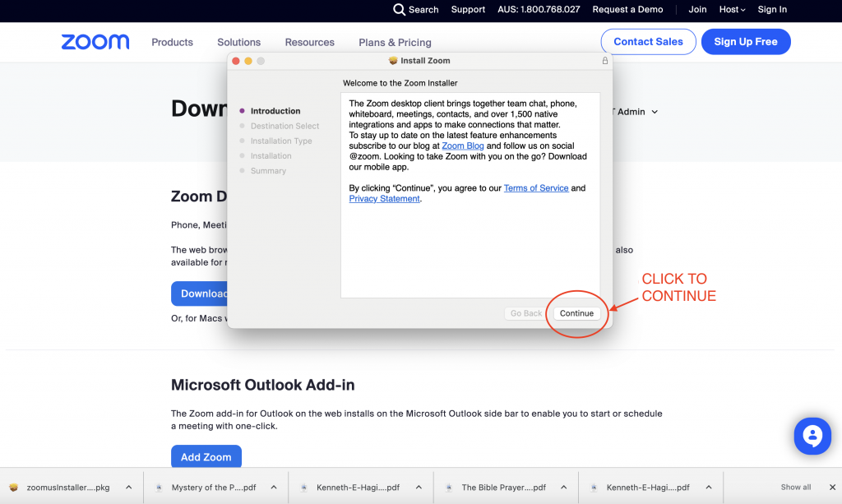Expand options for first Kenneth-E-Hagi pdf
Image resolution: width=842 pixels, height=504 pixels.
(x=419, y=488)
